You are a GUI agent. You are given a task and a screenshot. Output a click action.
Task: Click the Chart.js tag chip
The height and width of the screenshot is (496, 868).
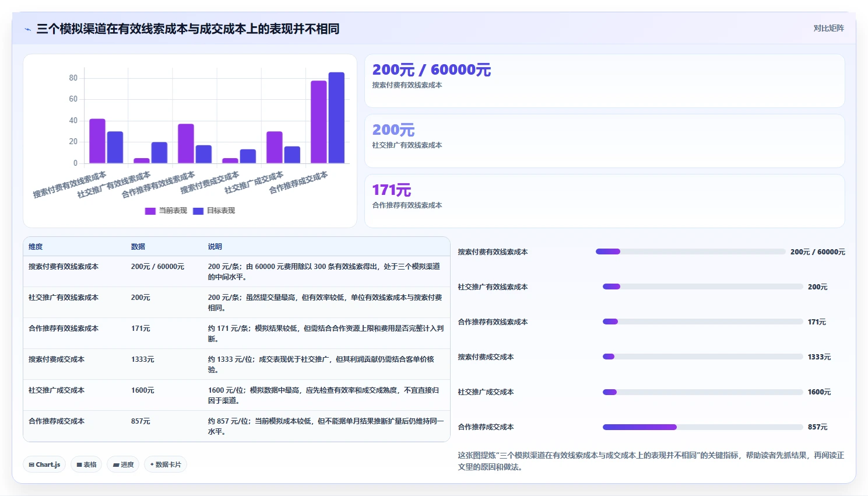(x=44, y=464)
